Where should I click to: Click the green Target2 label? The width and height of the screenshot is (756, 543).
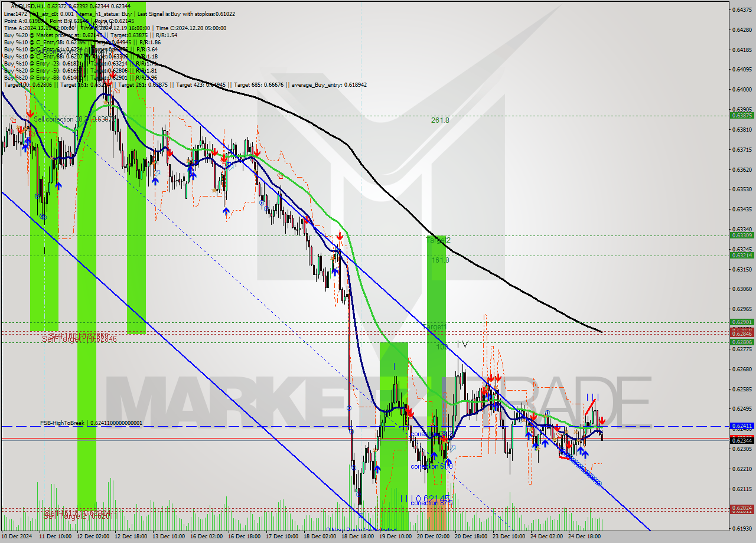click(438, 240)
